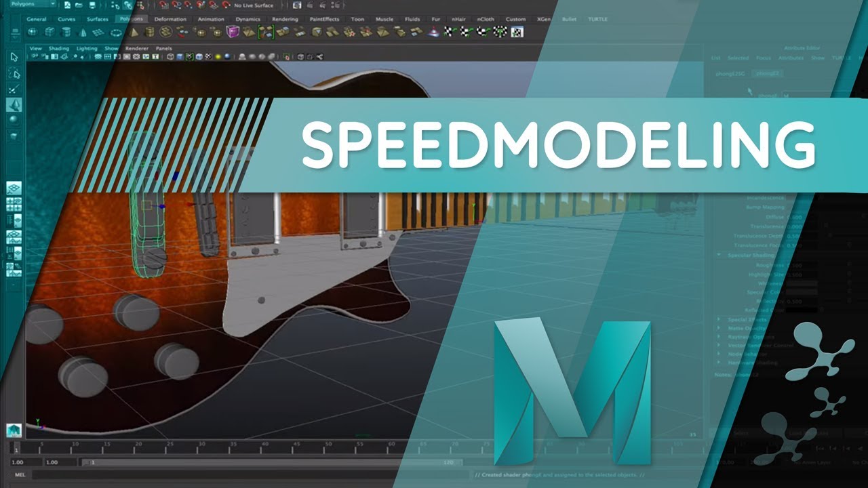
Task: Click the first magnet snap icon
Action: [164, 5]
